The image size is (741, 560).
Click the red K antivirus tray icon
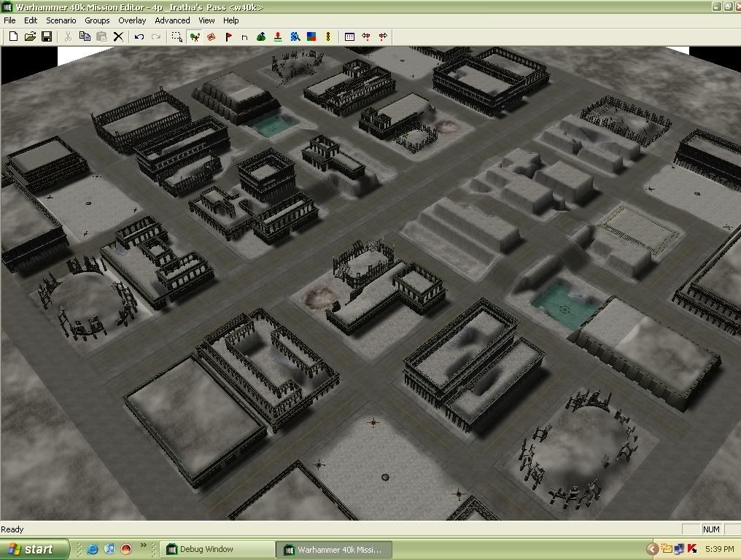692,548
